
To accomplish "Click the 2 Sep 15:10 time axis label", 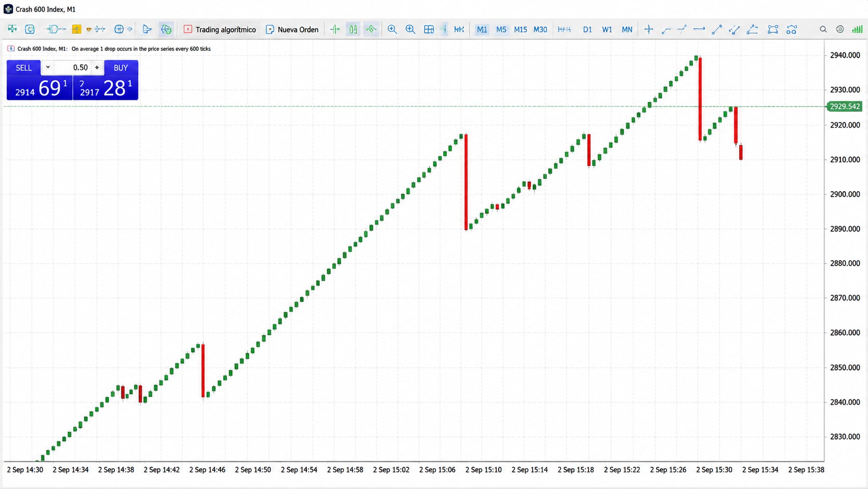I will coord(483,470).
